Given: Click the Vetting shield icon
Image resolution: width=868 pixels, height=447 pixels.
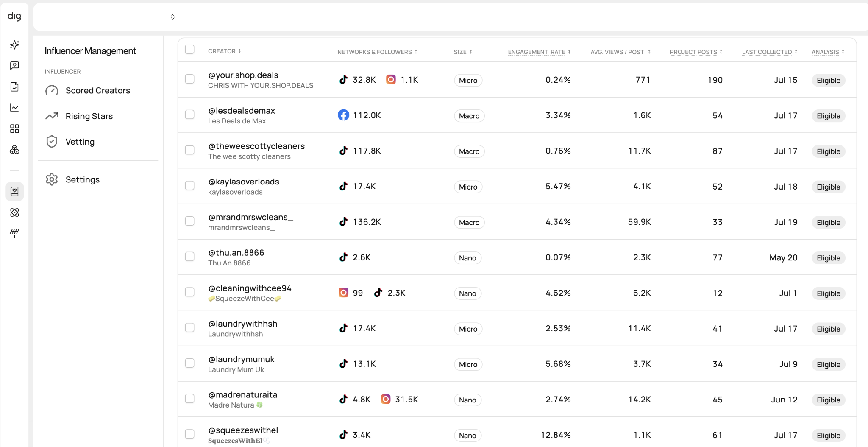Looking at the screenshot, I should pyautogui.click(x=52, y=142).
